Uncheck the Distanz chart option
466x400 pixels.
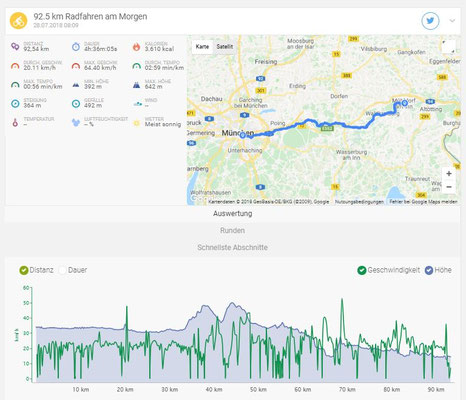(24, 270)
